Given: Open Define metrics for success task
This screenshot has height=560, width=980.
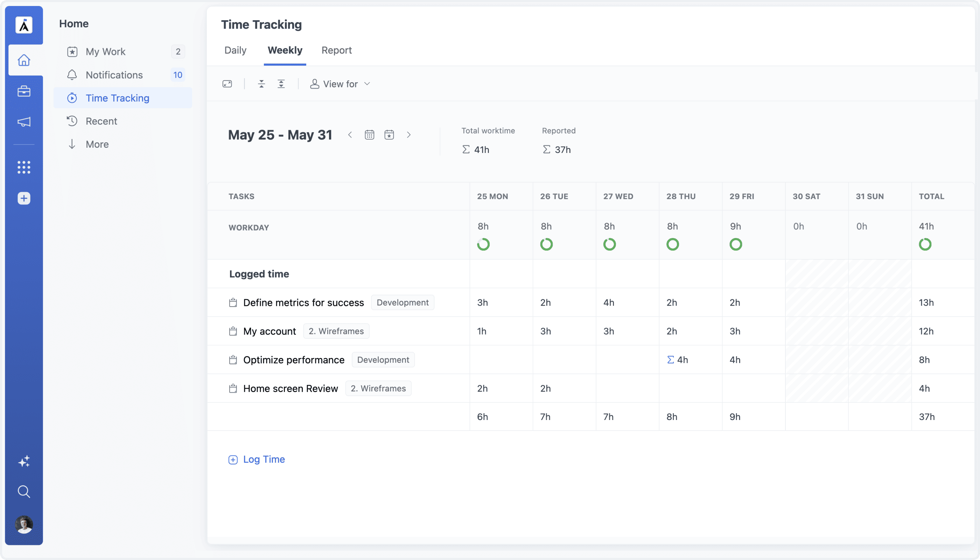Looking at the screenshot, I should coord(303,303).
